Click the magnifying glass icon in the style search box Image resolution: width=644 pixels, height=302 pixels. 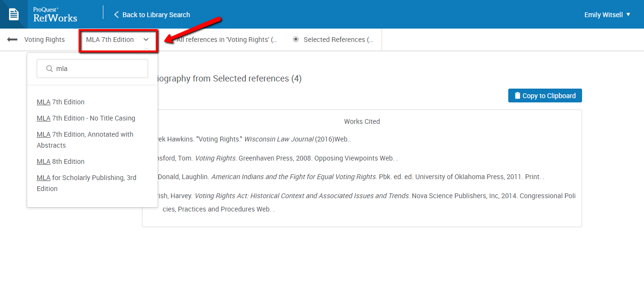[x=49, y=68]
